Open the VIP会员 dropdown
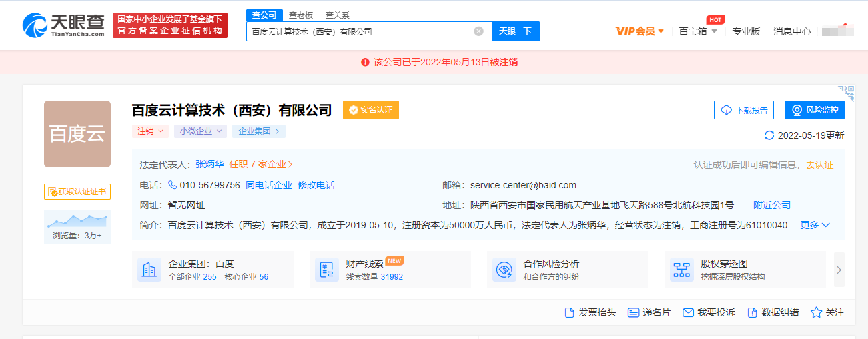 coord(640,31)
